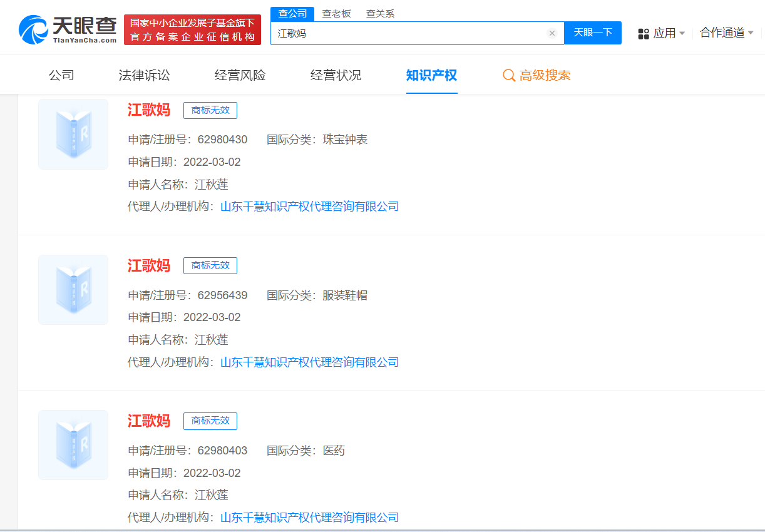Click 商标无效 tag on 医药 entry
765x532 pixels.
pyautogui.click(x=210, y=421)
